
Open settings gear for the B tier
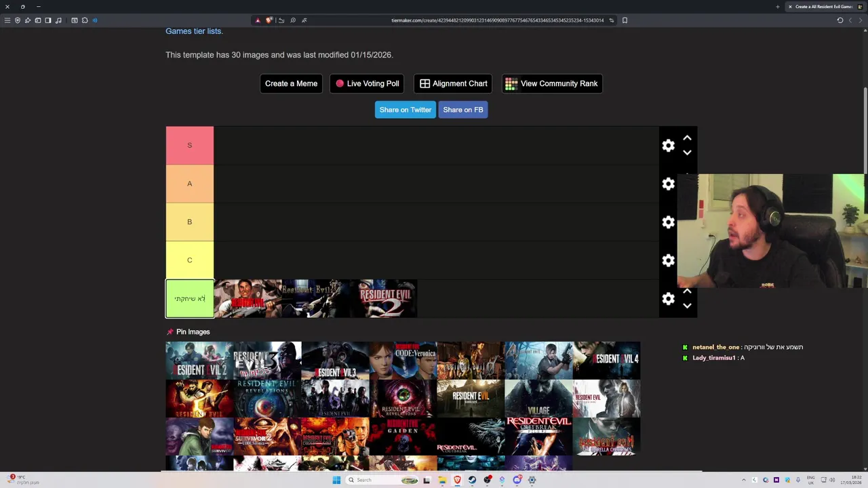669,222
